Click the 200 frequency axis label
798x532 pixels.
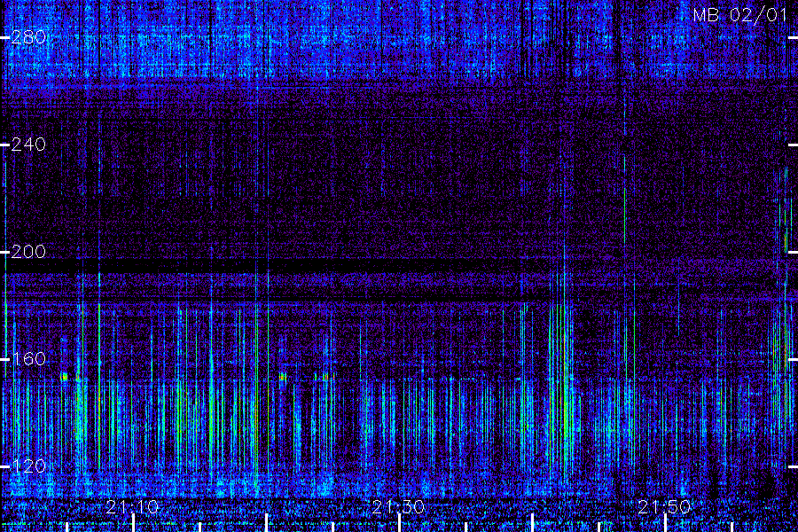pos(28,252)
